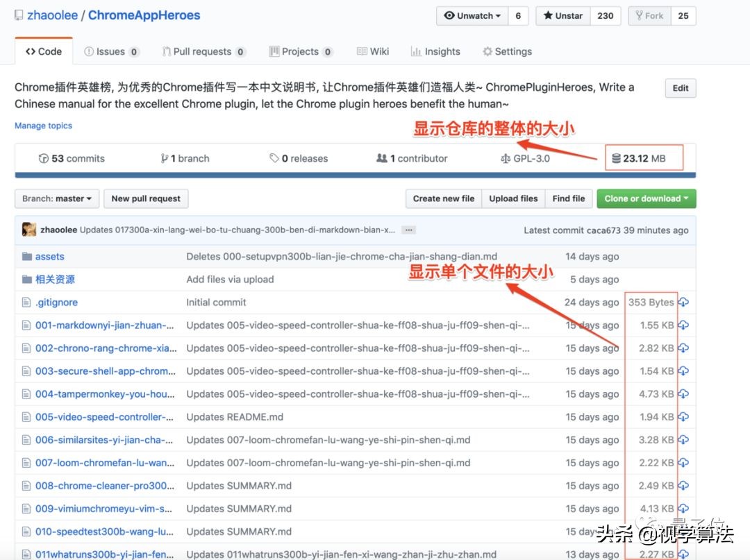Click the 23.12 MB repository size indicator

coord(639,158)
